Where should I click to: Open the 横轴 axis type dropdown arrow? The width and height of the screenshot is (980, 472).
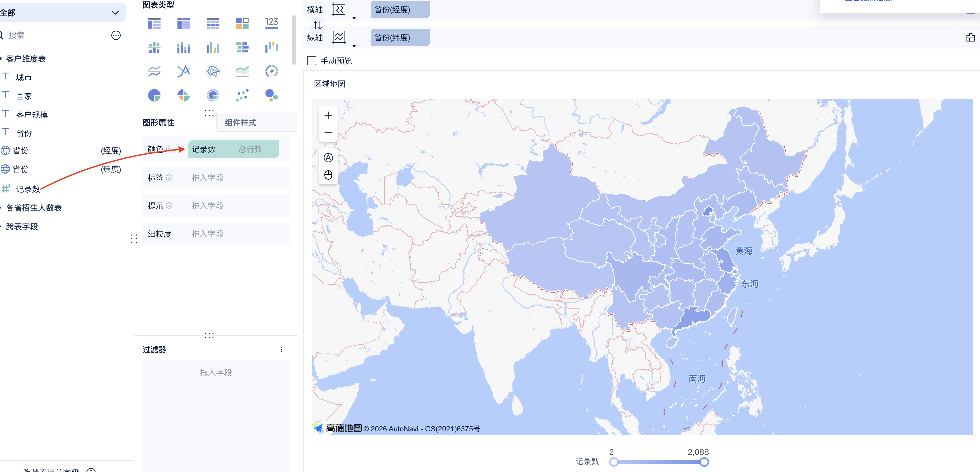click(x=354, y=18)
